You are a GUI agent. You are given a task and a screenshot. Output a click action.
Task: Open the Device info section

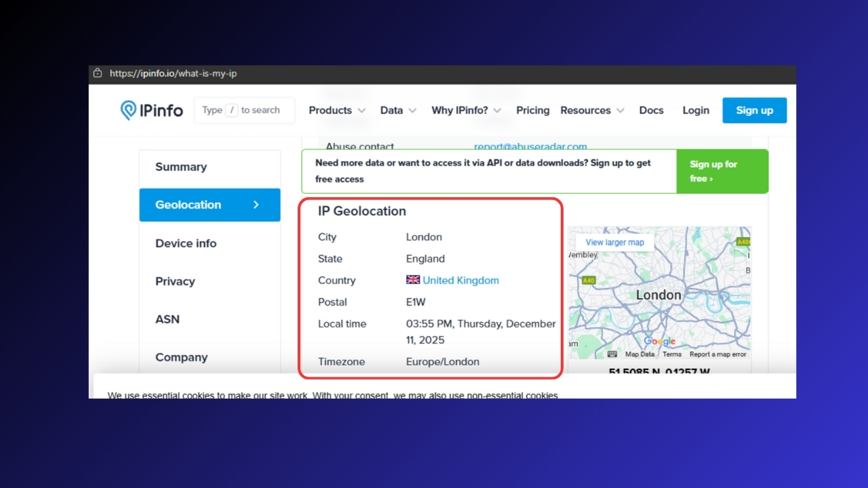click(210, 243)
